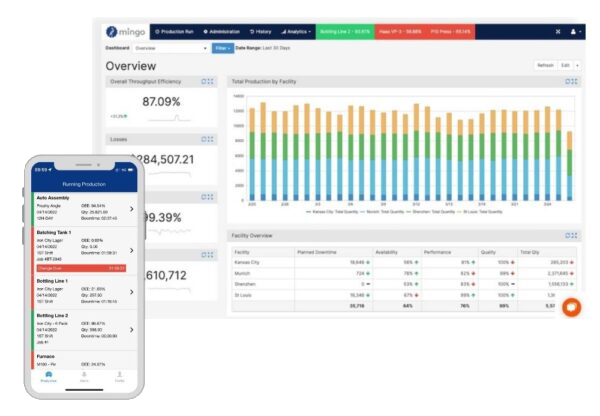Viewport: 600px width, 416px height.
Task: Click the Date Range Last 30 Days text
Action: coord(262,48)
